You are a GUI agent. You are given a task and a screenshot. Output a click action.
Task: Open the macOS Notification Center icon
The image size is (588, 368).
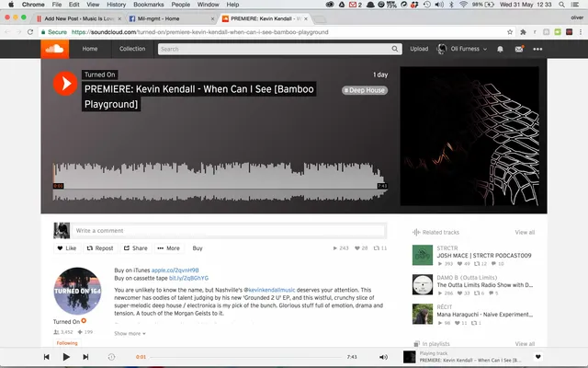(x=575, y=5)
